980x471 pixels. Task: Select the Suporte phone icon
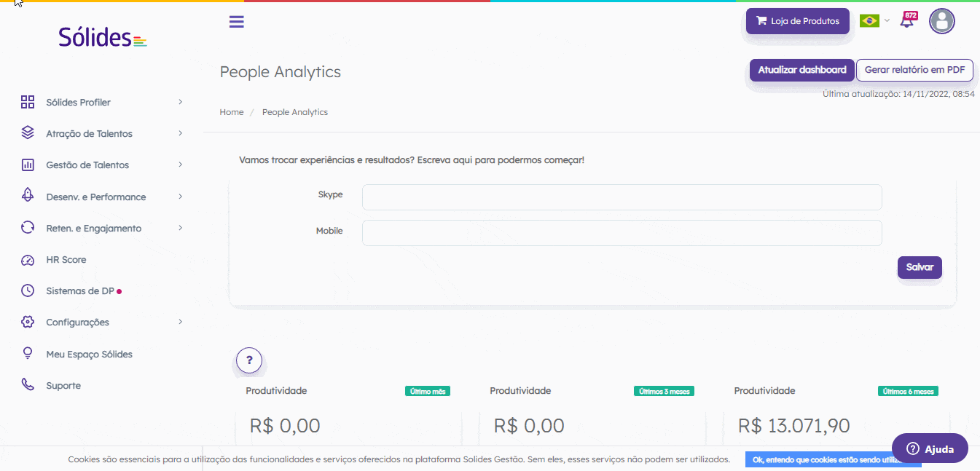point(28,385)
